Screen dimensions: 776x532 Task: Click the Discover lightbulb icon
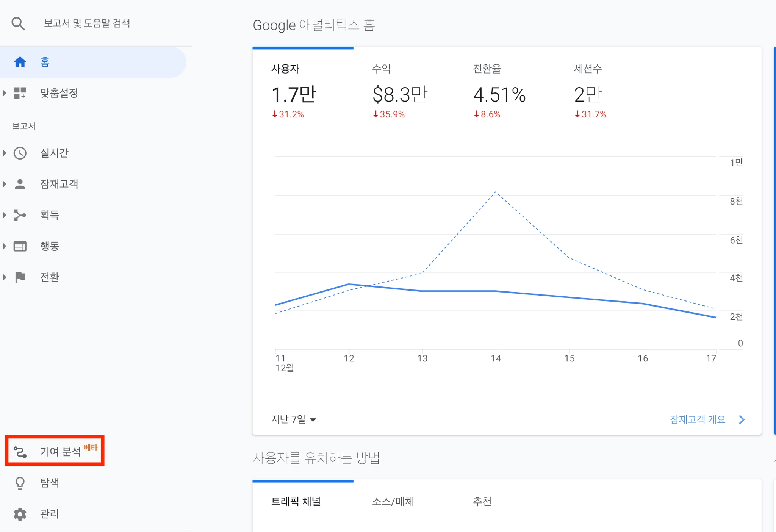pyautogui.click(x=20, y=483)
